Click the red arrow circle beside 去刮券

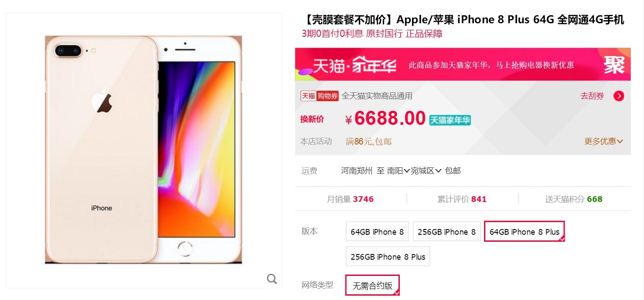click(619, 96)
